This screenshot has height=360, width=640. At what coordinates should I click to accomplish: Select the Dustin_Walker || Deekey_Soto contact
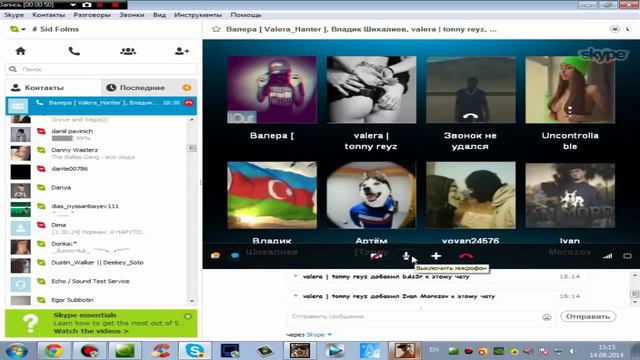(x=97, y=266)
